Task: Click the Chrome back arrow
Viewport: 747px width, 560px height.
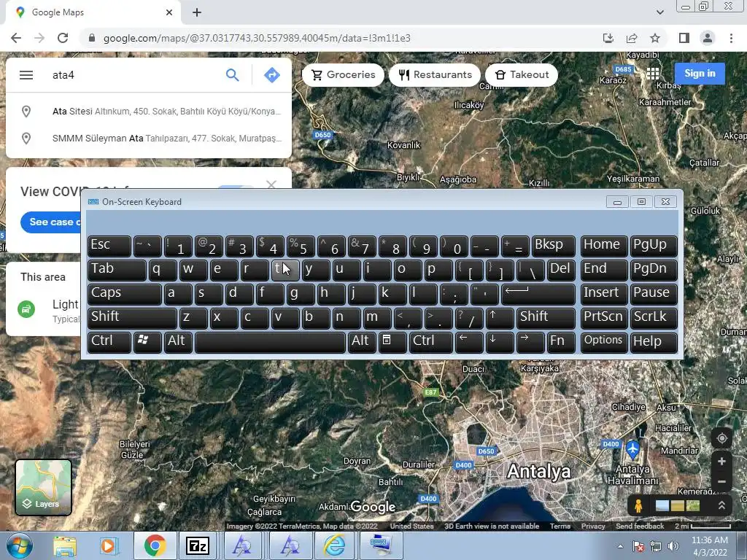Action: click(x=16, y=38)
